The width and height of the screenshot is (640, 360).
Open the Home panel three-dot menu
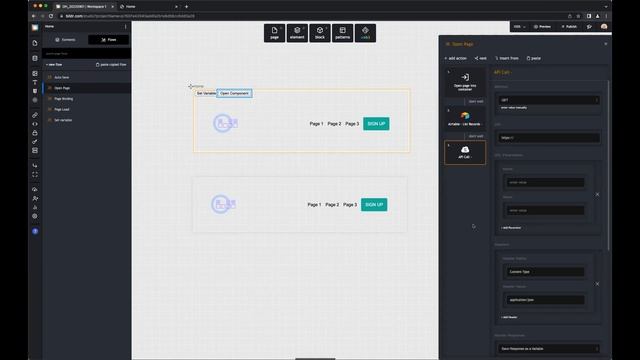125,27
